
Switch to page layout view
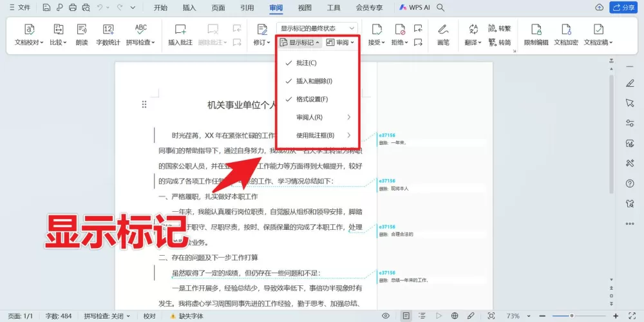406,316
